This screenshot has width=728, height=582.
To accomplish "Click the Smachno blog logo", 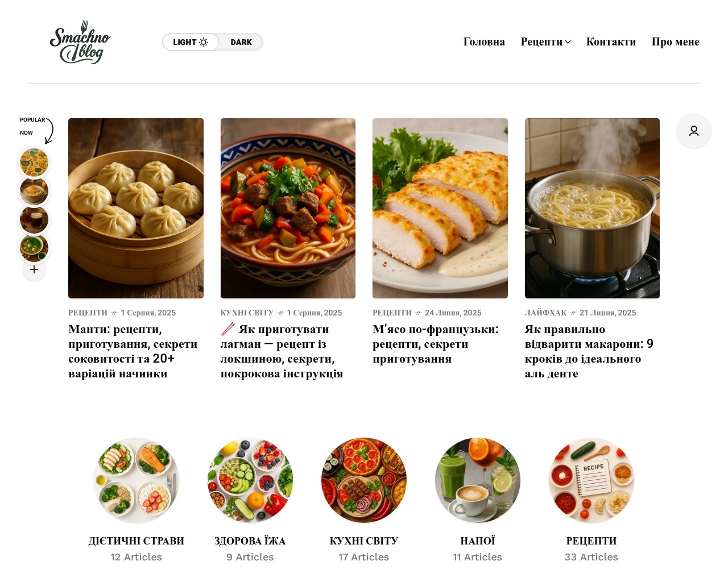I will [x=80, y=42].
